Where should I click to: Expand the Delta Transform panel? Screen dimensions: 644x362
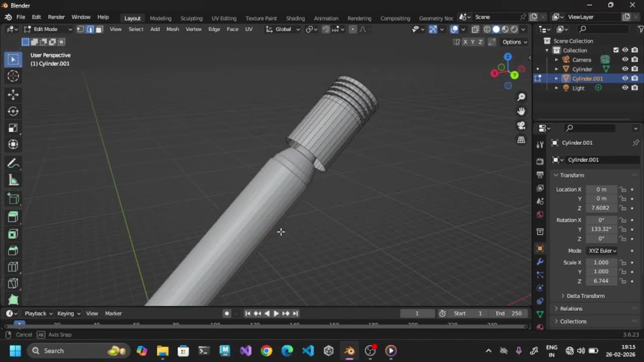coord(583,296)
